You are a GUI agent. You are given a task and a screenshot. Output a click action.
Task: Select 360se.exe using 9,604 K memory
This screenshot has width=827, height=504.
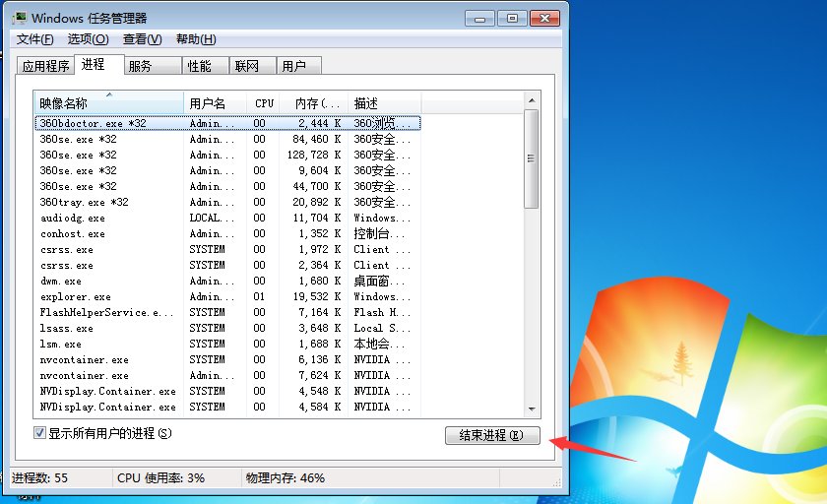[x=227, y=171]
